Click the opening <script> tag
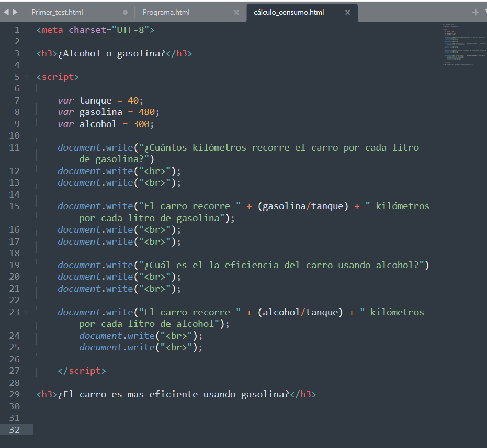 click(58, 77)
